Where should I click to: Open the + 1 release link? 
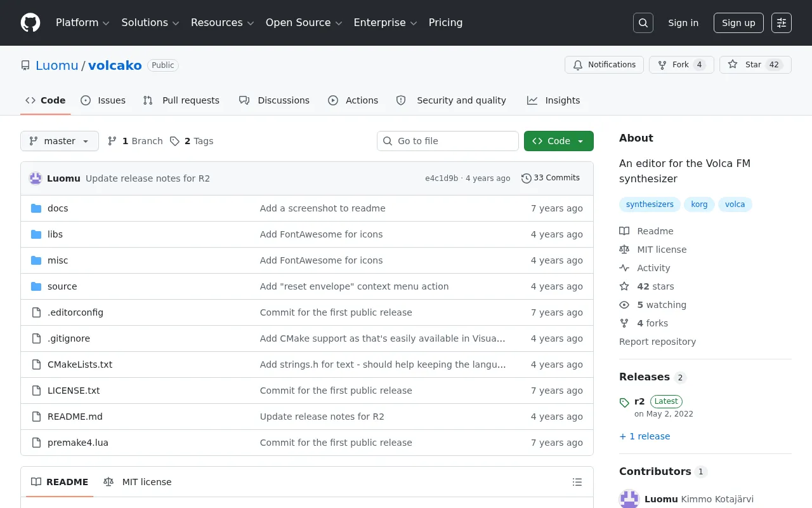pyautogui.click(x=645, y=436)
